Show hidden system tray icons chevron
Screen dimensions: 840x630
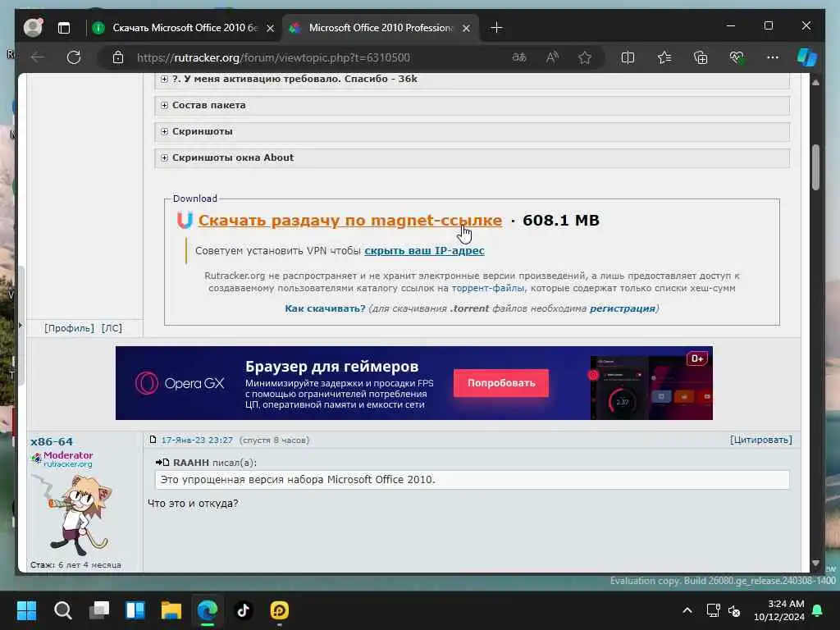[687, 610]
